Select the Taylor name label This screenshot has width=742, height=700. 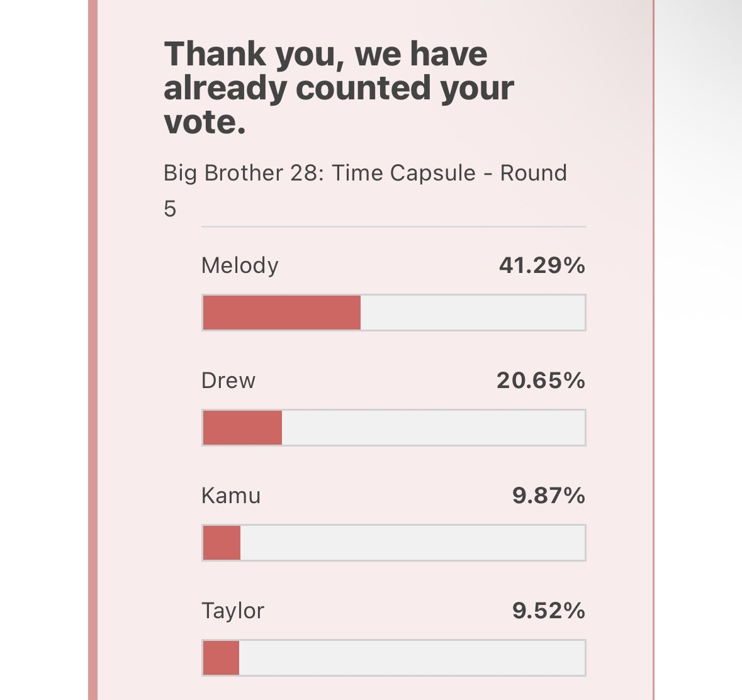point(233,611)
